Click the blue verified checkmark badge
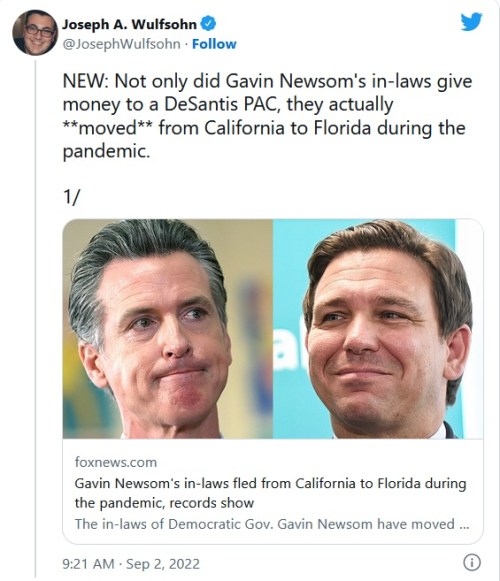 [x=208, y=24]
